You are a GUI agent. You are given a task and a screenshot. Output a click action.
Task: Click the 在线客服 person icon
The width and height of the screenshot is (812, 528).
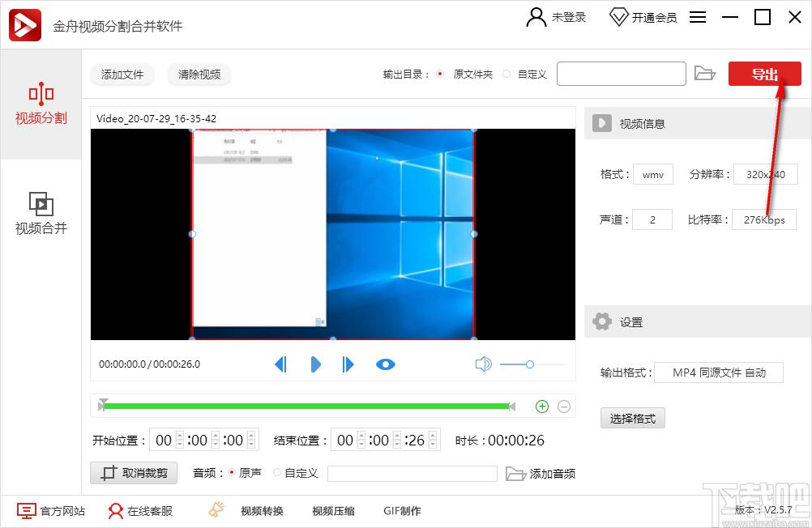coord(116,511)
